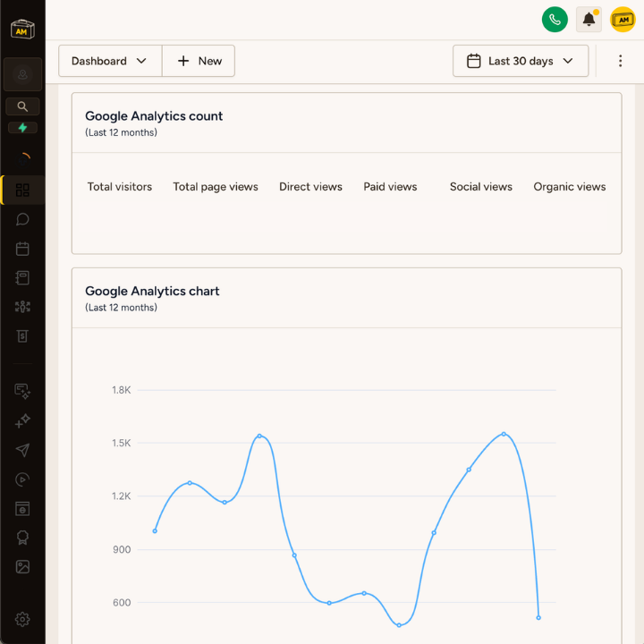
Task: Open the opportunities pipeline icon
Action: [22, 307]
